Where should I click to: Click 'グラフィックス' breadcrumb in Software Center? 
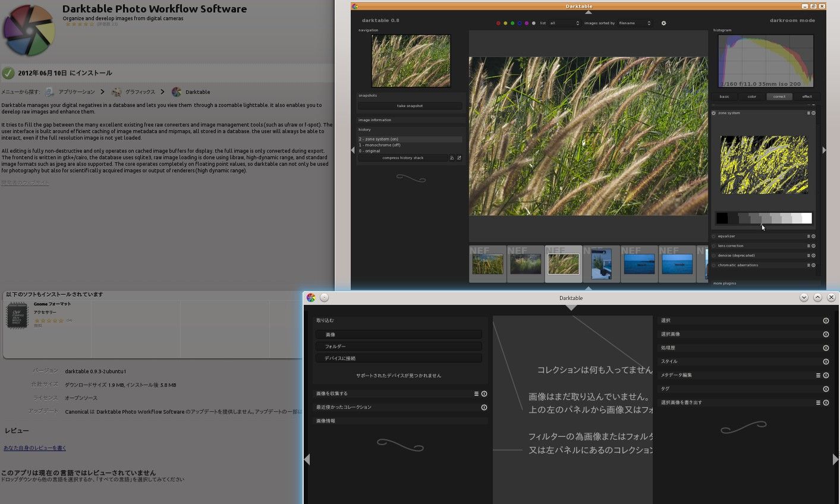tap(140, 92)
